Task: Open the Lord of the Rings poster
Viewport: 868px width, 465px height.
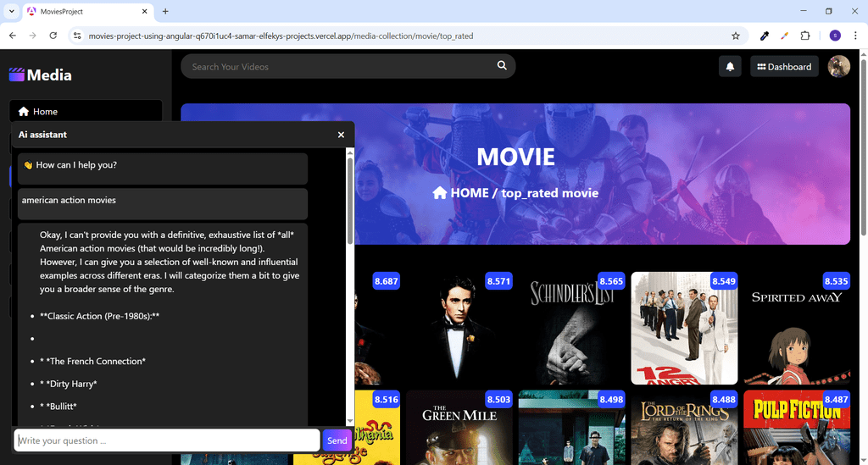Action: coord(684,428)
